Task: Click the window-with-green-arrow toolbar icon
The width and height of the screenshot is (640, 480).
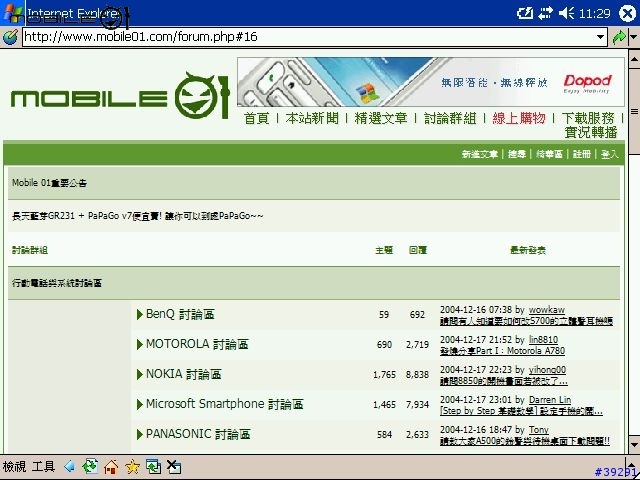Action: [153, 466]
